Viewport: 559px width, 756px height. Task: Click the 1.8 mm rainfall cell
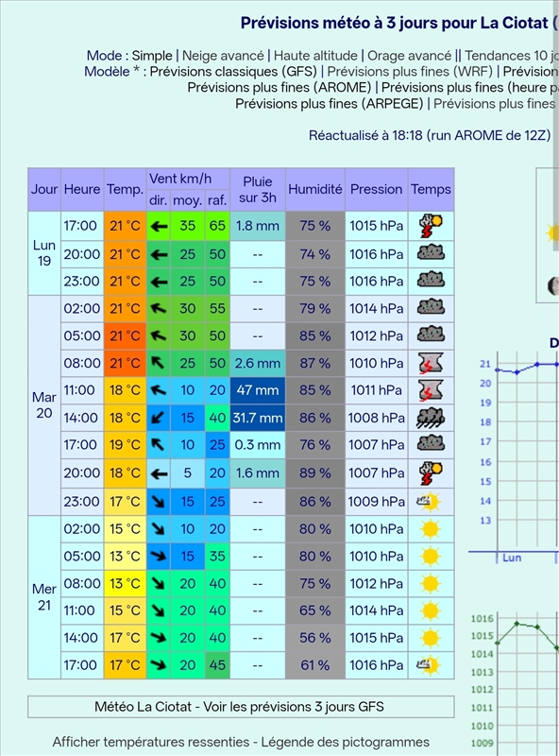pyautogui.click(x=258, y=226)
